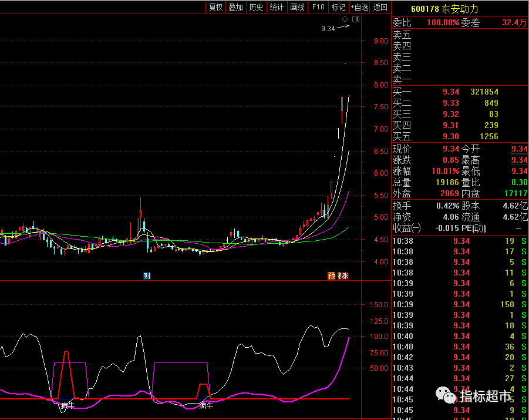This screenshot has width=529, height=420.
Task: Click the orange 预 forecast marker icon
Action: [332, 275]
